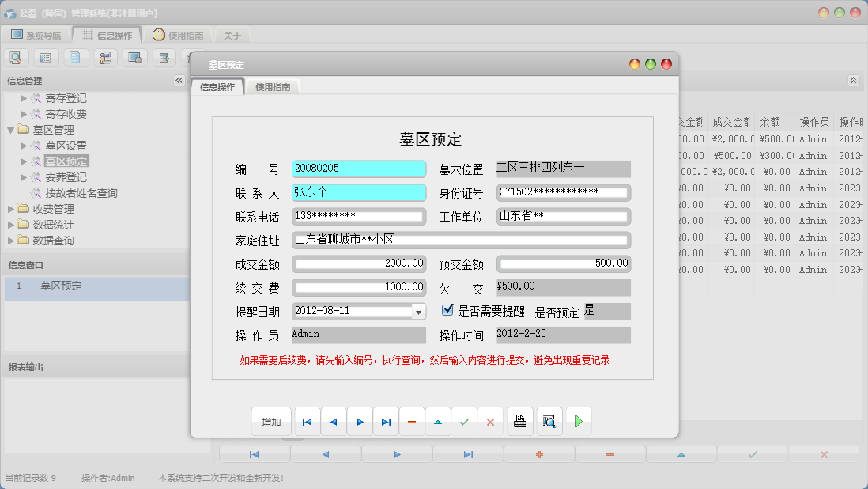Switch to the 使用指南 tab in the dialog
Viewport: 868px width, 489px height.
[x=274, y=86]
